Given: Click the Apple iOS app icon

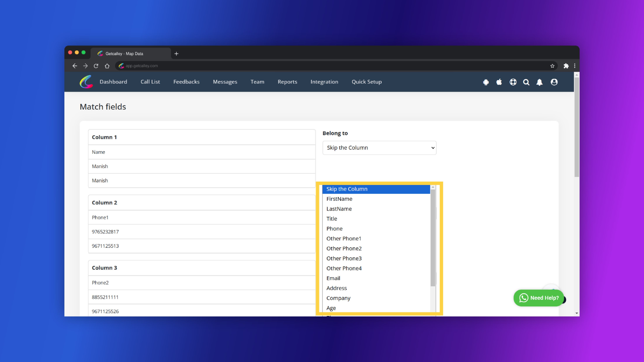Looking at the screenshot, I should coord(499,82).
